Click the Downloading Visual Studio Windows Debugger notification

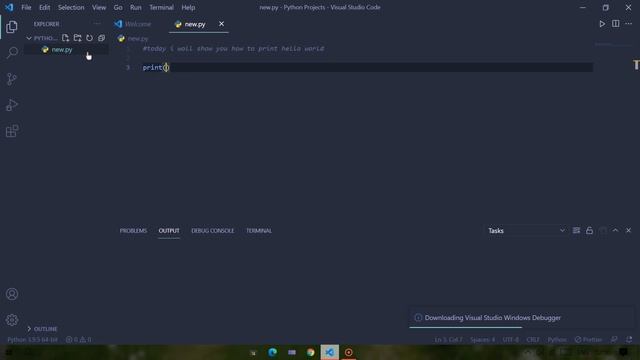(522, 318)
